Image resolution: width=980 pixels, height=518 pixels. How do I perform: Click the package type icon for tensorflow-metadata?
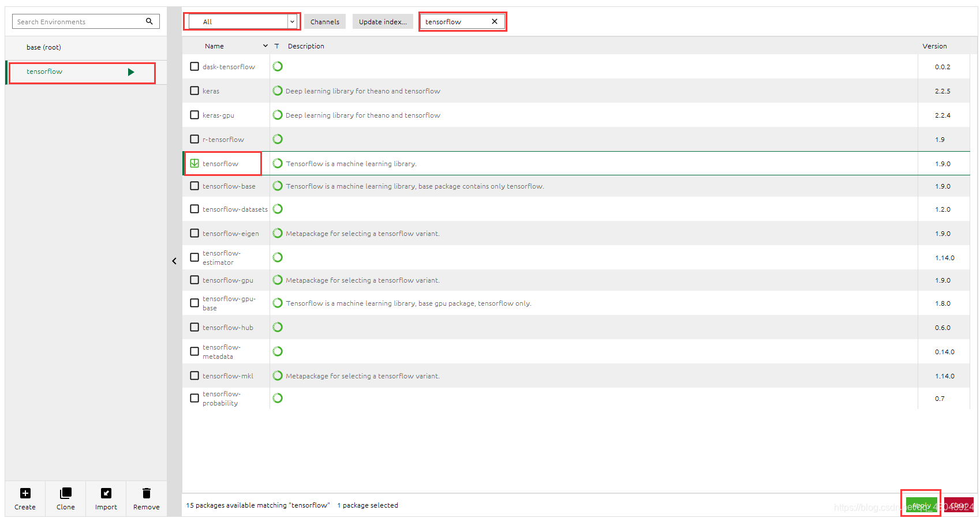(278, 351)
